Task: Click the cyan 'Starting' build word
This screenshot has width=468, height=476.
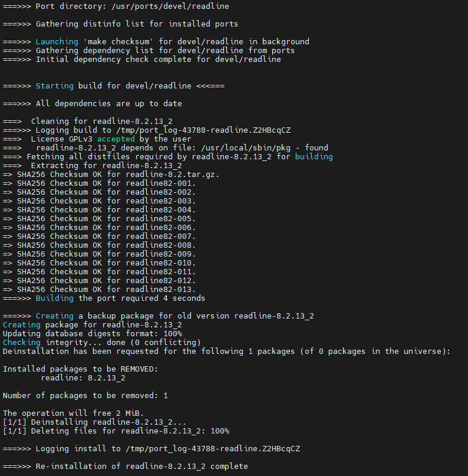Action: [54, 86]
